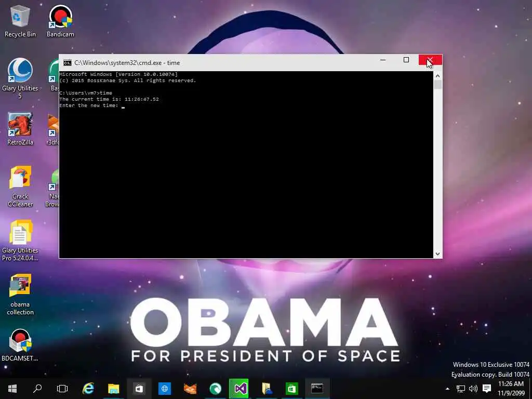
Task: Open Glary Utilities Pro 5.24 folder
Action: pyautogui.click(x=20, y=241)
